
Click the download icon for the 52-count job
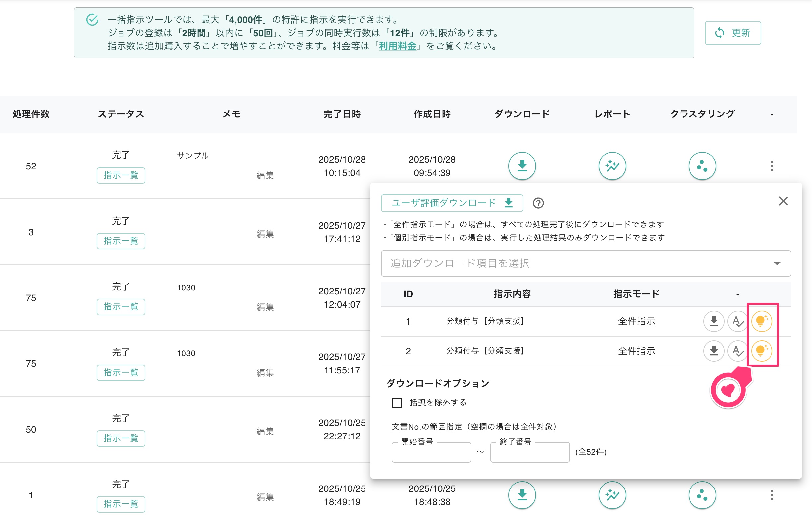coord(522,166)
